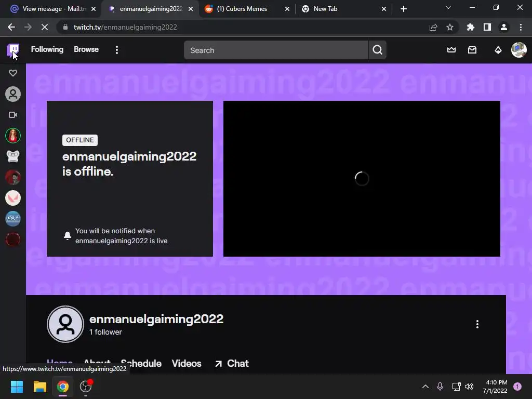532x399 pixels.
Task: Click the enmanuelgaiming2022 channel name heading
Action: click(156, 319)
